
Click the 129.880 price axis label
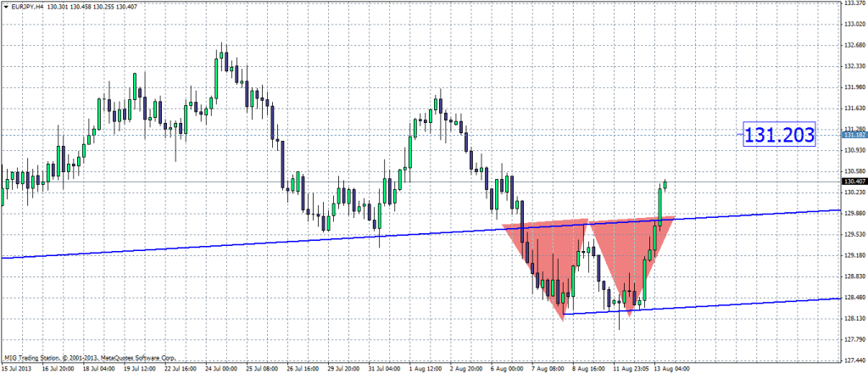853,214
